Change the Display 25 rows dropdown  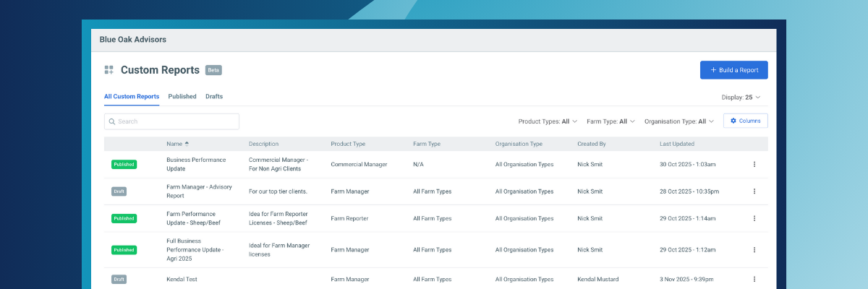[741, 97]
